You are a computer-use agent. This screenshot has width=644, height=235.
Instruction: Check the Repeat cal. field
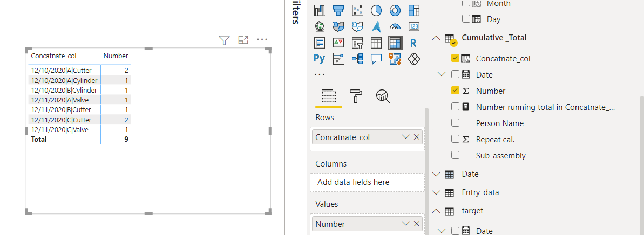pos(455,140)
